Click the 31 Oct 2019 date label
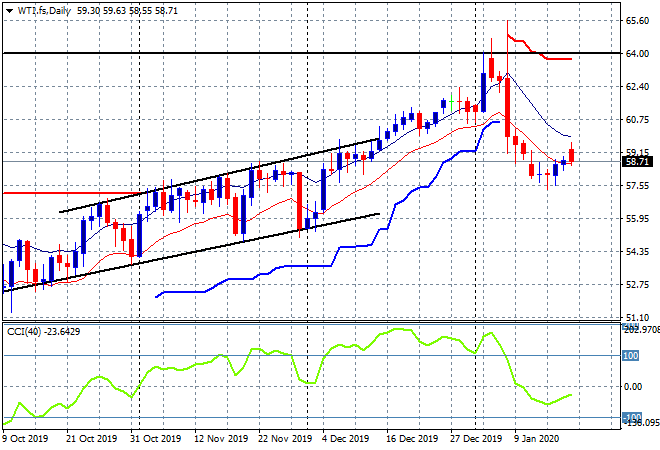 pos(155,439)
